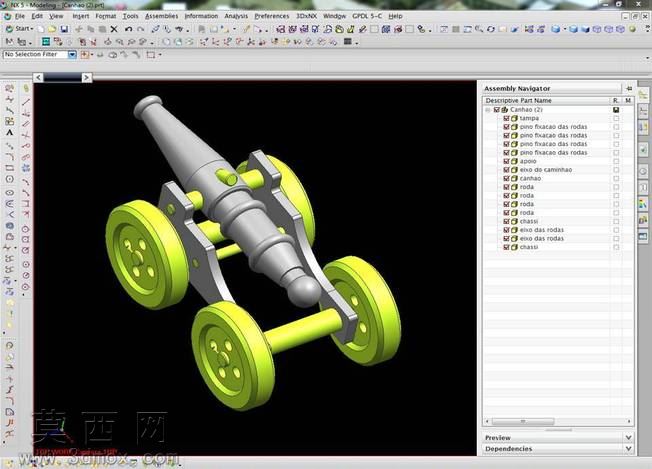Click the lasso-shaped selection icon
652x469 pixels.
[112, 54]
